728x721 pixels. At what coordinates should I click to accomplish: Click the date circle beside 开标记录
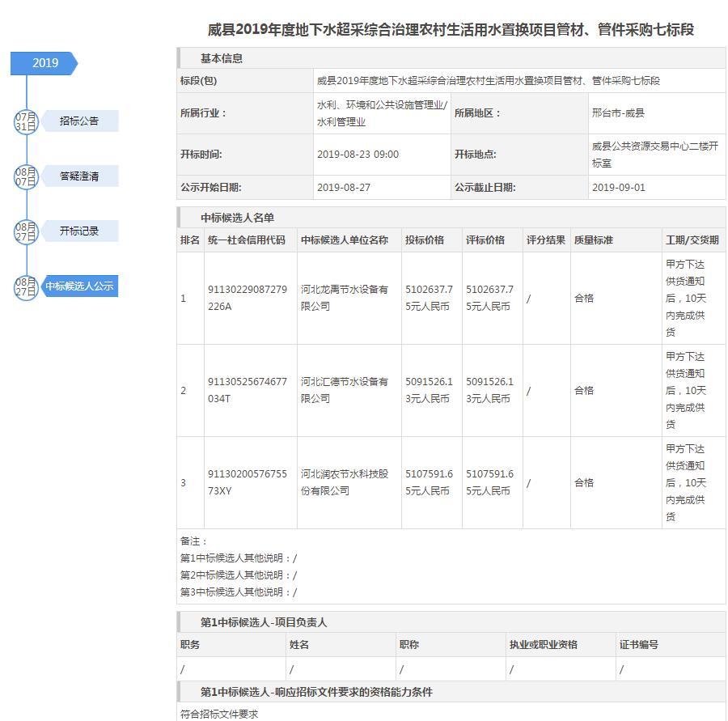[x=26, y=231]
